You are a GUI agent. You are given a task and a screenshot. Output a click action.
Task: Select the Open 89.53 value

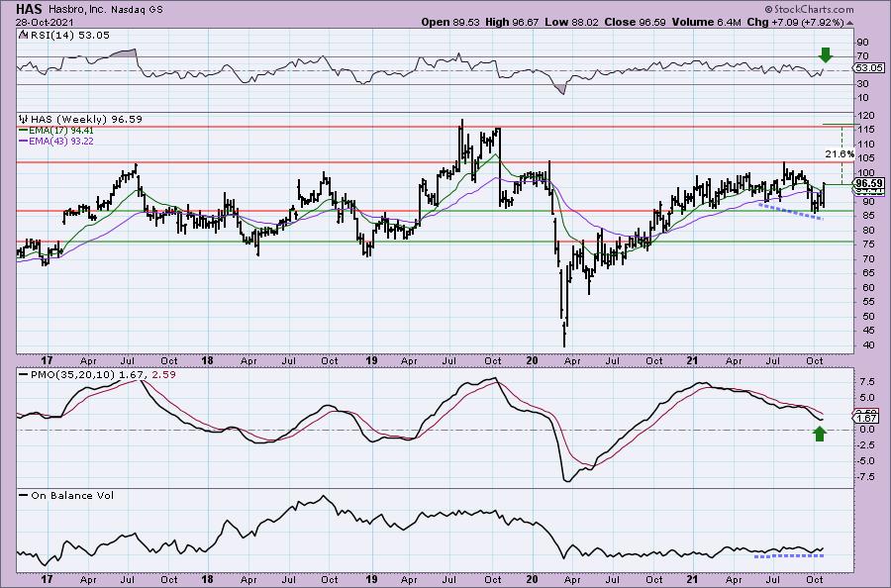450,22
